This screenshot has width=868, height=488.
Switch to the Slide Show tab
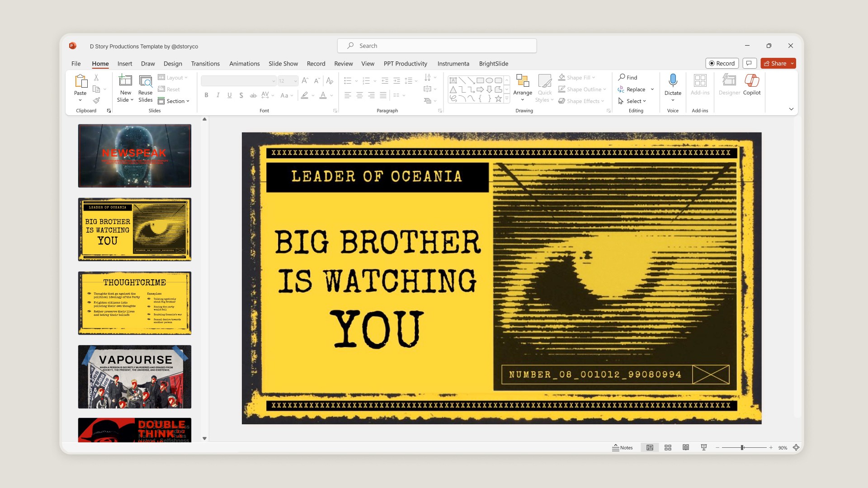click(x=283, y=64)
